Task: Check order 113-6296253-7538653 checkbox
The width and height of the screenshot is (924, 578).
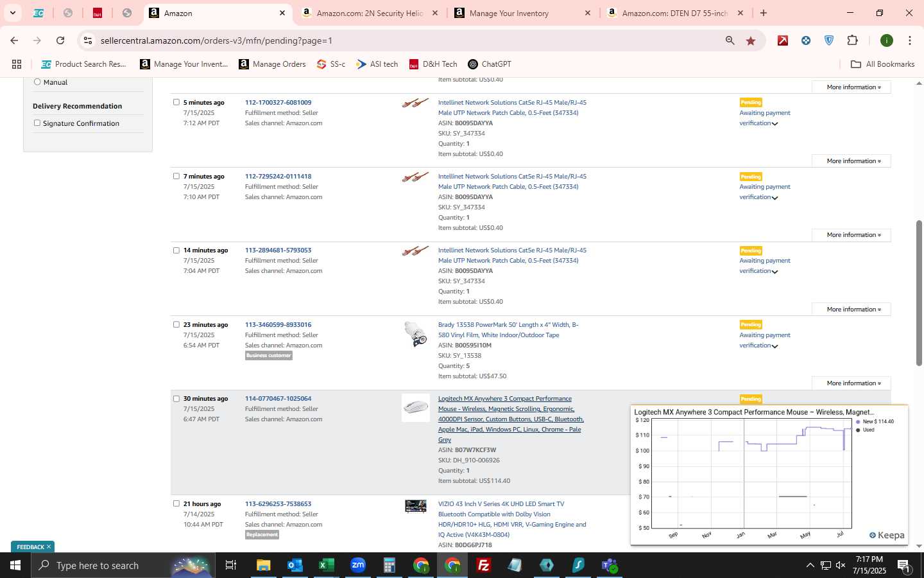Action: pyautogui.click(x=176, y=504)
